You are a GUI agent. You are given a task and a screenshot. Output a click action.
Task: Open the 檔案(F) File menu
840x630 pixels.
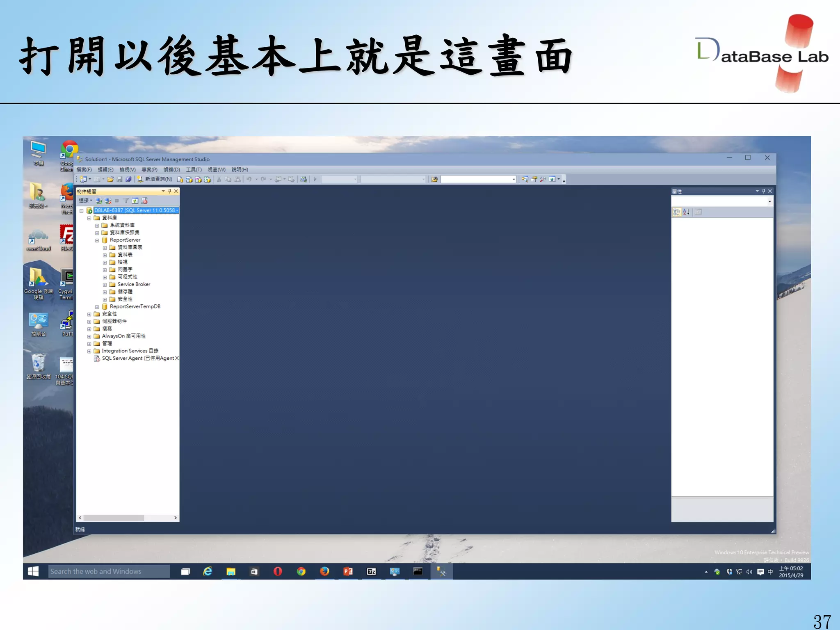[84, 169]
